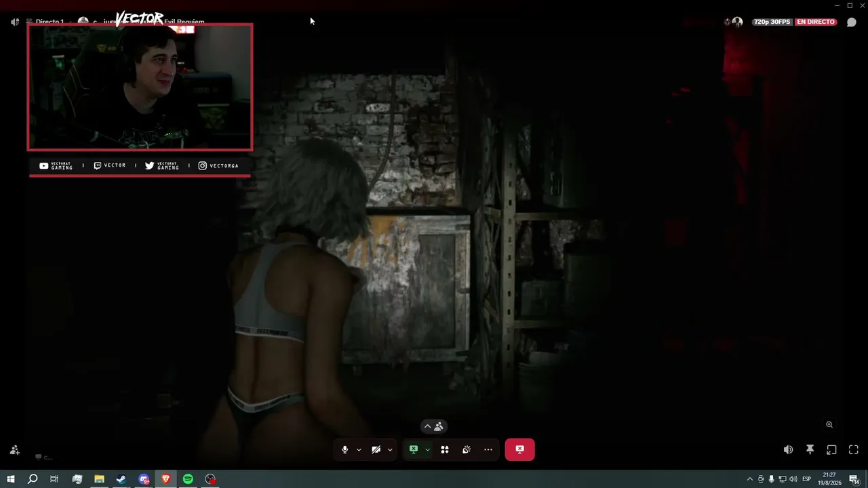Image resolution: width=868 pixels, height=488 pixels.
Task: Pin the stream window on top
Action: 810,449
